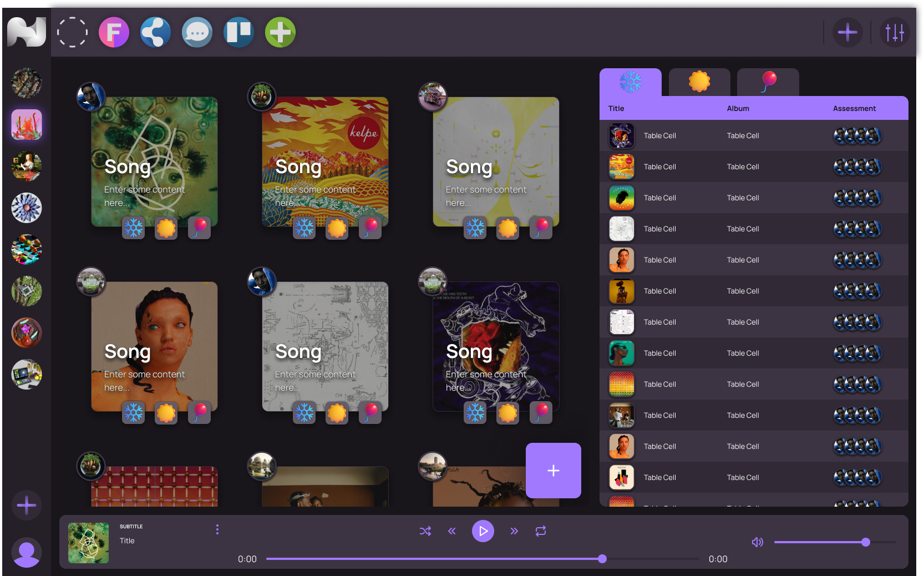Select table row with white sketch cover

pos(754,229)
